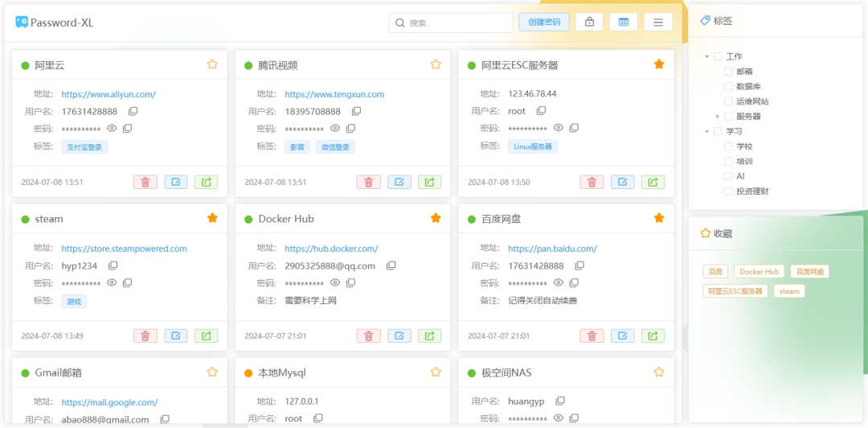Image resolution: width=868 pixels, height=428 pixels.
Task: Check the 邮箱 tag checkbox
Action: pyautogui.click(x=728, y=72)
